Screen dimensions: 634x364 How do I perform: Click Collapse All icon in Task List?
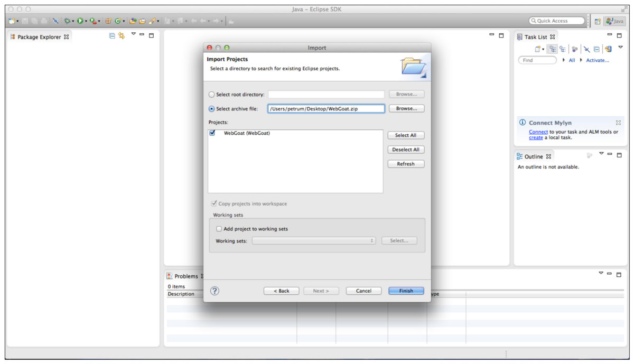596,49
